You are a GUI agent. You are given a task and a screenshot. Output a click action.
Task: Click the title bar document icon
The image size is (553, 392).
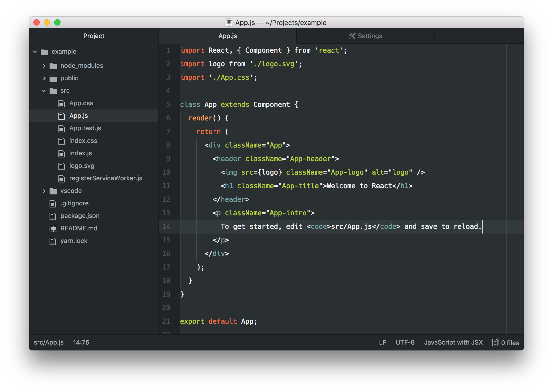[x=229, y=23]
